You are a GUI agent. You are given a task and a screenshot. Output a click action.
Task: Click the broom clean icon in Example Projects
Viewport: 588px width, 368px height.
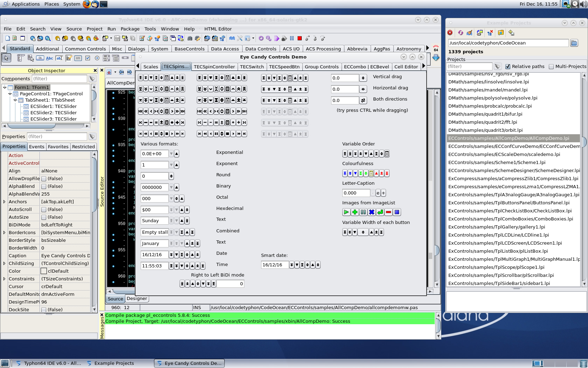(x=470, y=33)
